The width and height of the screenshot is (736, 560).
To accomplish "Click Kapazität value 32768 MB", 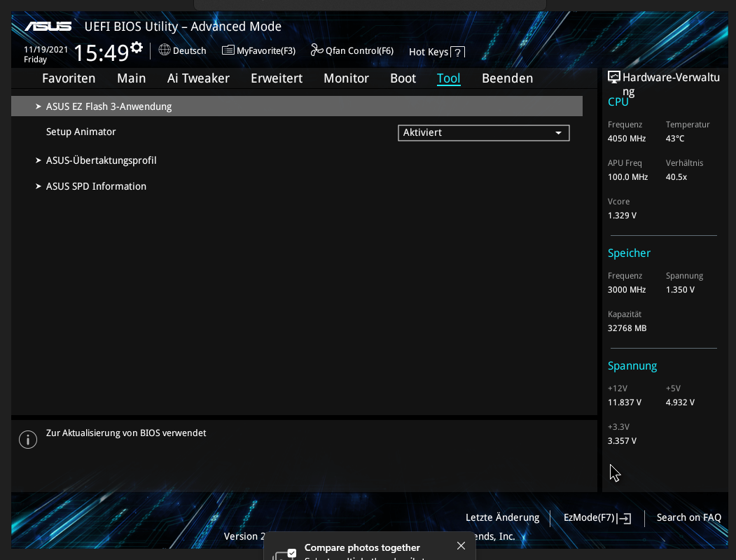I will click(627, 328).
